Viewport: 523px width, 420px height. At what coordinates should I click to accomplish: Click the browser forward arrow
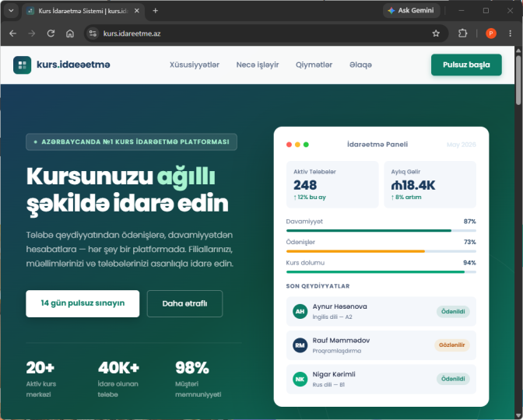coord(32,33)
